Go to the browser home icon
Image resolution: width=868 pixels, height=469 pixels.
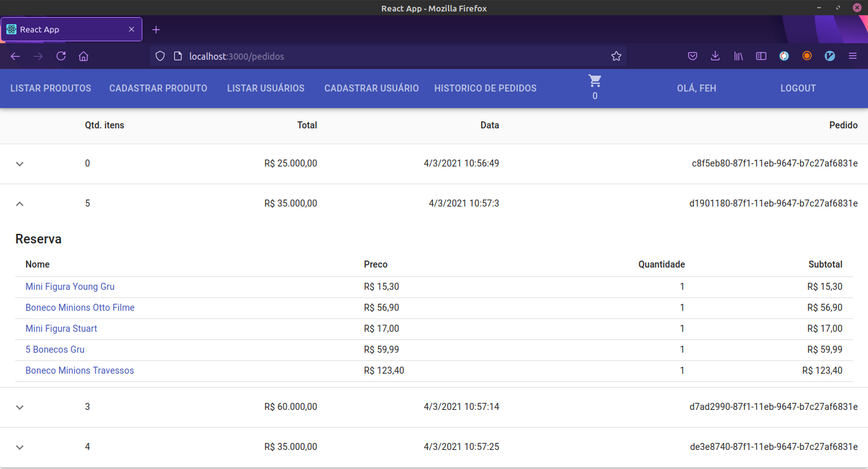[83, 56]
